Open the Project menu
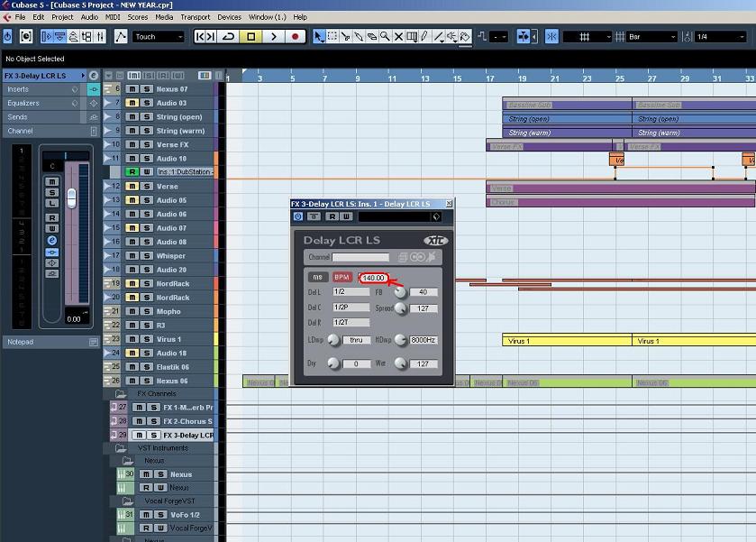 pyautogui.click(x=62, y=17)
